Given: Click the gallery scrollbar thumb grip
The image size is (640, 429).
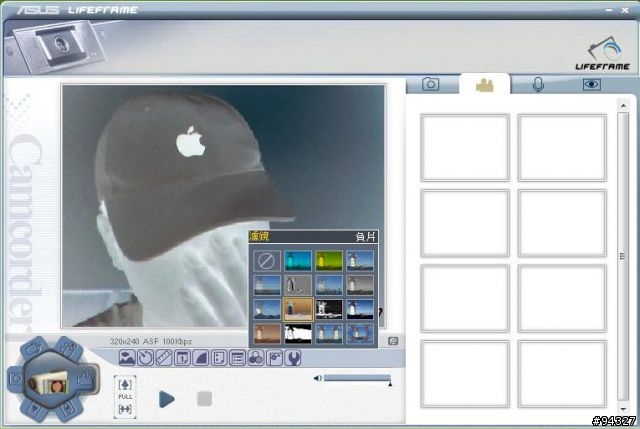Looking at the screenshot, I should (622, 256).
